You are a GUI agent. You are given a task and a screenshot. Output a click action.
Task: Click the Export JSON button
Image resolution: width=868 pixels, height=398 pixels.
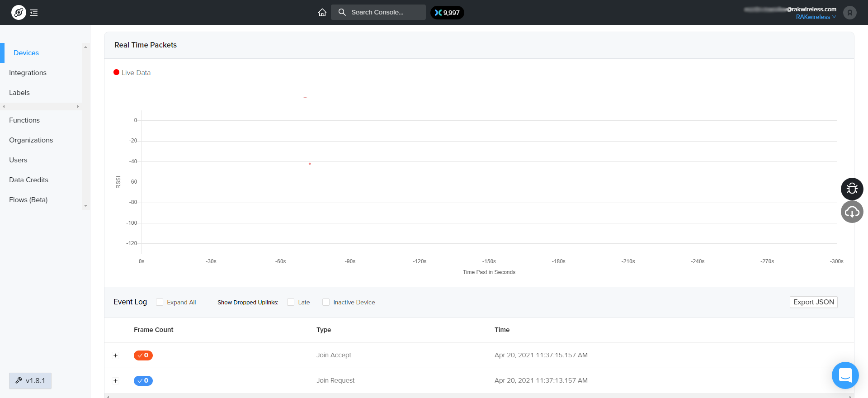(x=813, y=302)
